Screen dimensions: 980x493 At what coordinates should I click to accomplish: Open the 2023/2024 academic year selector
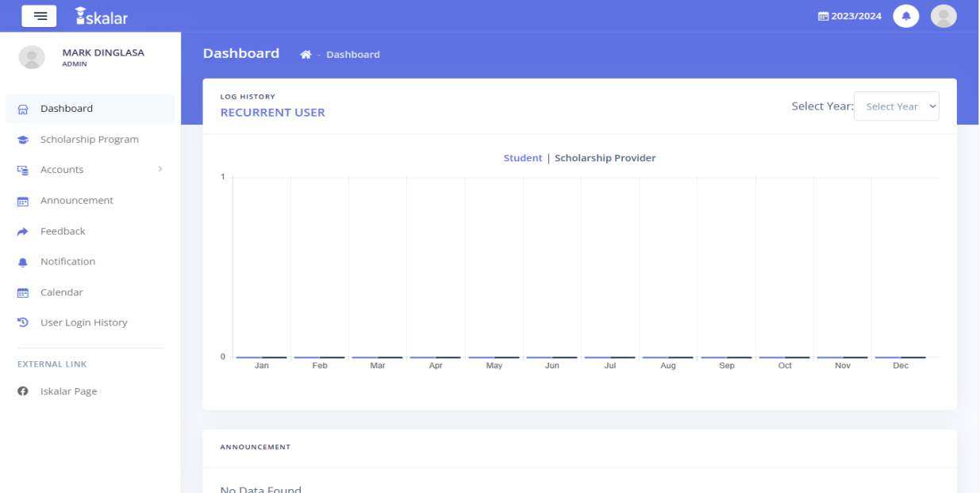848,15
